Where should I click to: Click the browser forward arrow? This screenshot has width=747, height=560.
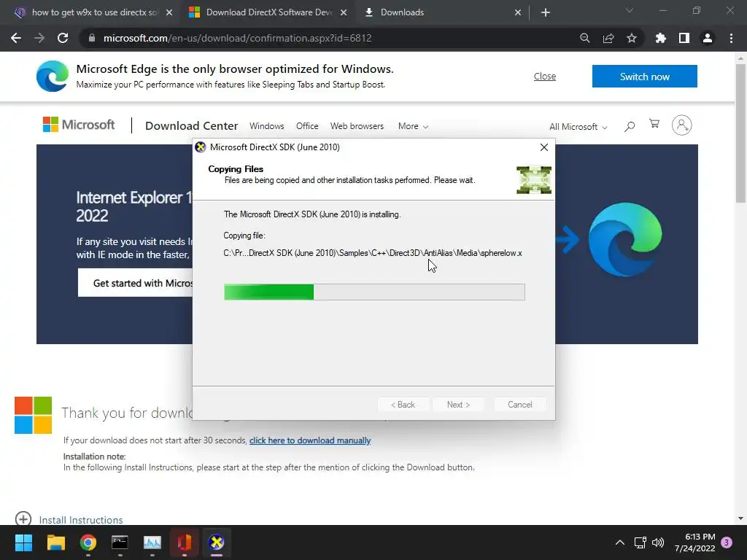click(39, 38)
